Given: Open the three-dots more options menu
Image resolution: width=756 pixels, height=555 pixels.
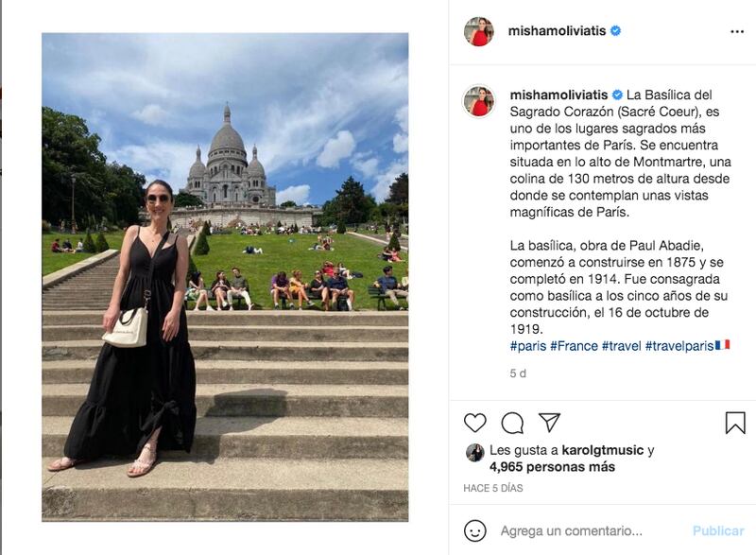Looking at the screenshot, I should pos(737,32).
